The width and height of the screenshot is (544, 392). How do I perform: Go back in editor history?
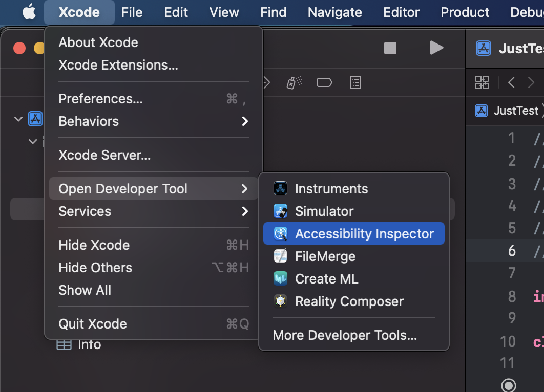point(511,82)
